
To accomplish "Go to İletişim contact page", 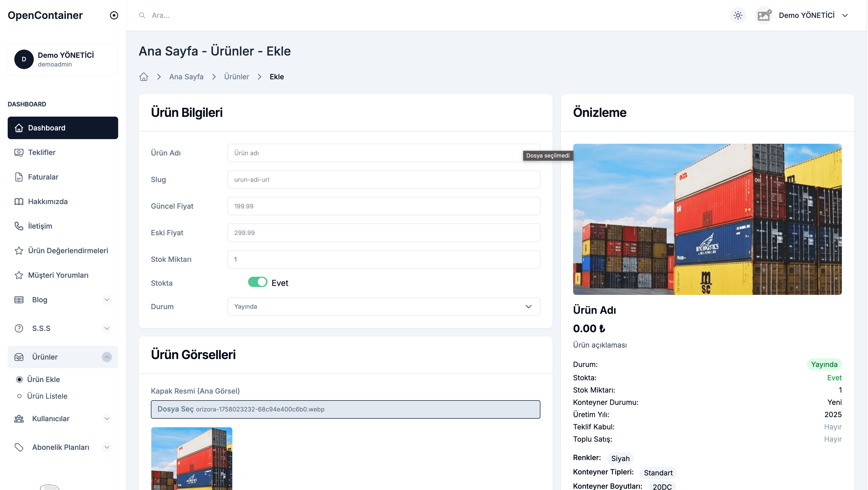I will point(40,226).
